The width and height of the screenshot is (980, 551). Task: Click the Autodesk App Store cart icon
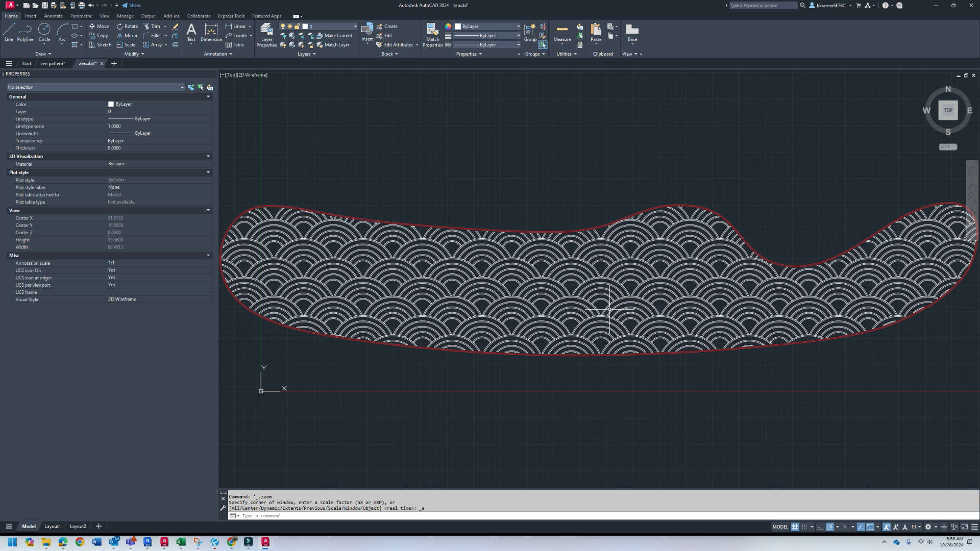tap(859, 6)
